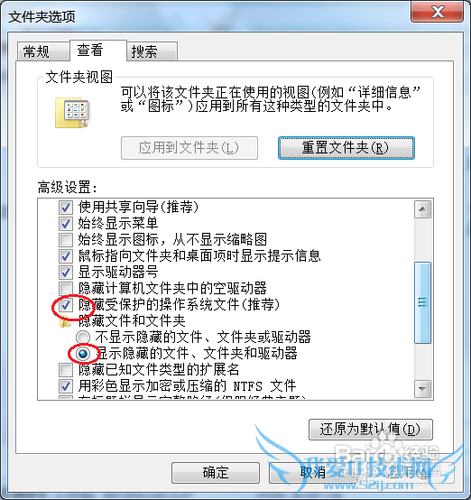Screen dimensions: 471x500
Task: Click the advanced settings scrollbar thumb
Action: coord(422,303)
